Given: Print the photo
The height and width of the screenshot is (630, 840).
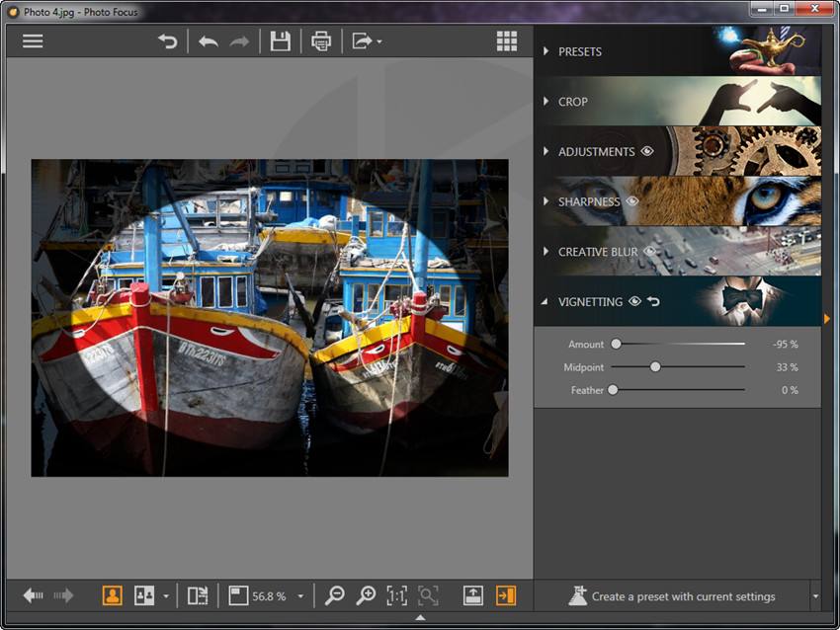Looking at the screenshot, I should (x=321, y=41).
